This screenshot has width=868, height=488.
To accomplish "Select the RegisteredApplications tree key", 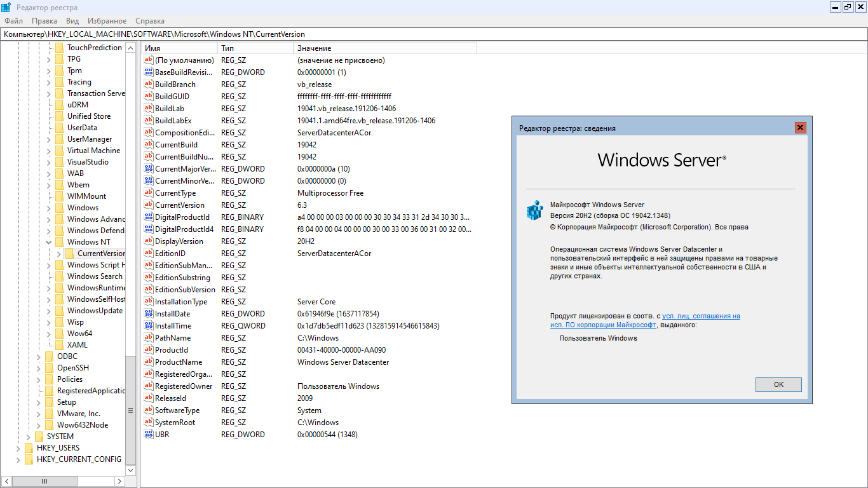I will 91,391.
